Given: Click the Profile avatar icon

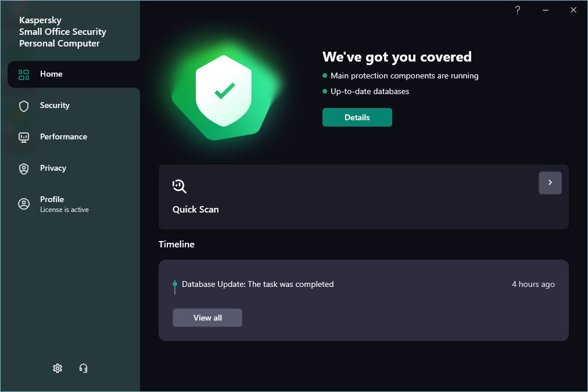Looking at the screenshot, I should 24,204.
